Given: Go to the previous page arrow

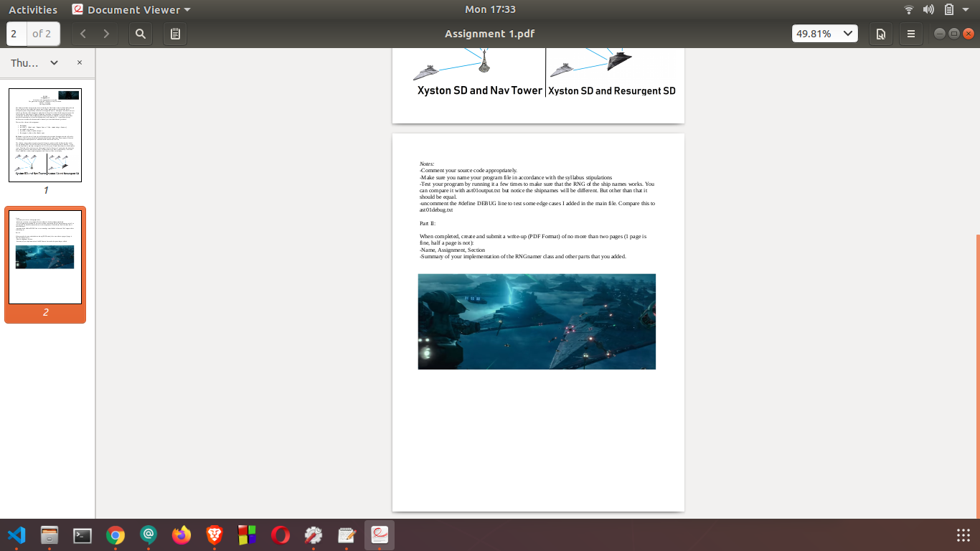Looking at the screenshot, I should [83, 33].
